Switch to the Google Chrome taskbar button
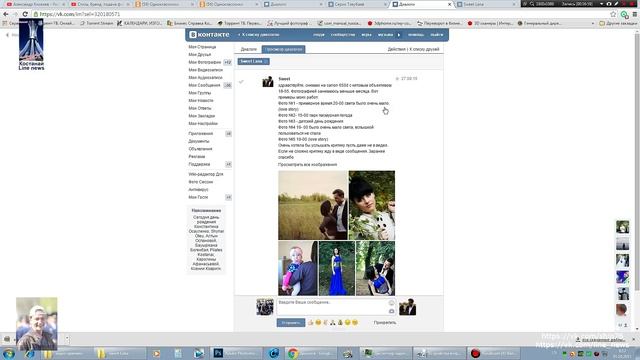The image size is (640, 360). (x=311, y=353)
